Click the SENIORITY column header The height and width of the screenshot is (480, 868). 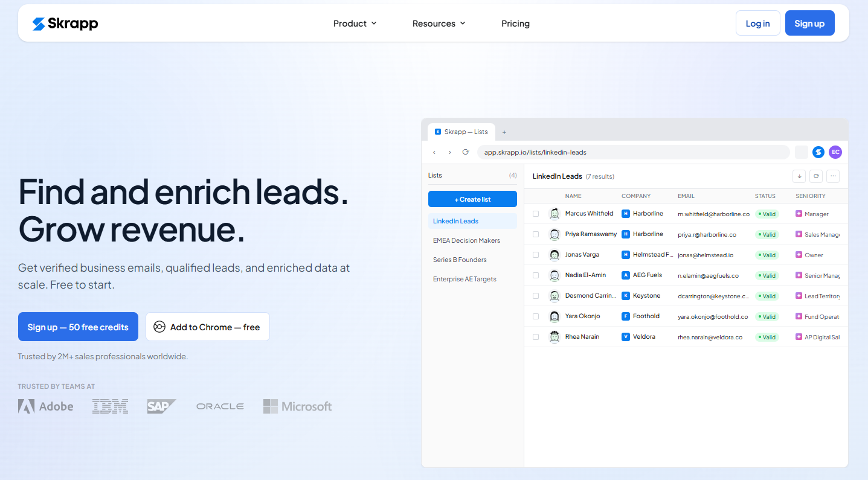click(811, 196)
